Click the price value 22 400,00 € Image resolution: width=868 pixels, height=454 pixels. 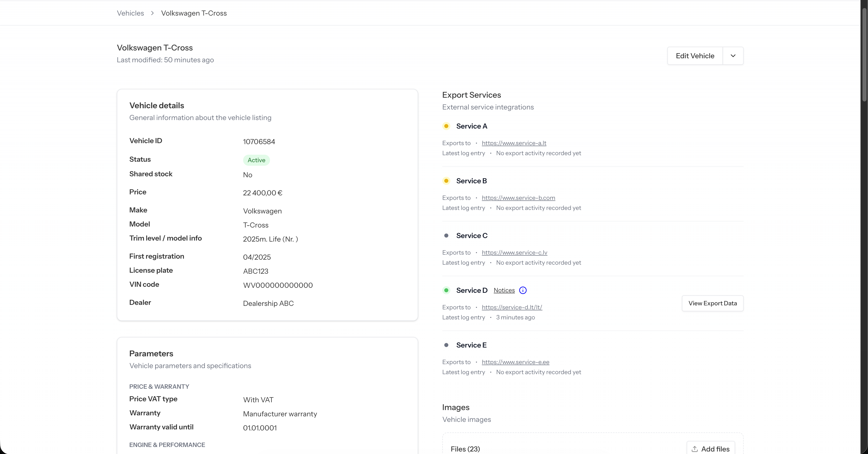[x=262, y=193]
